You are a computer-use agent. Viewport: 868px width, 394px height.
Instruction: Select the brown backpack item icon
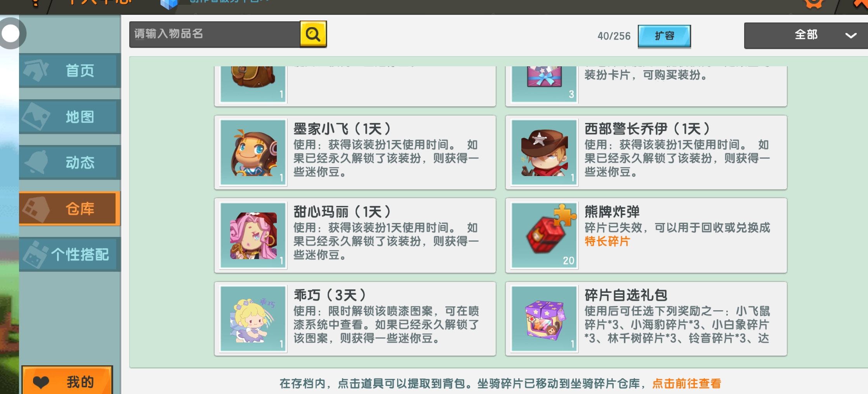pyautogui.click(x=253, y=84)
